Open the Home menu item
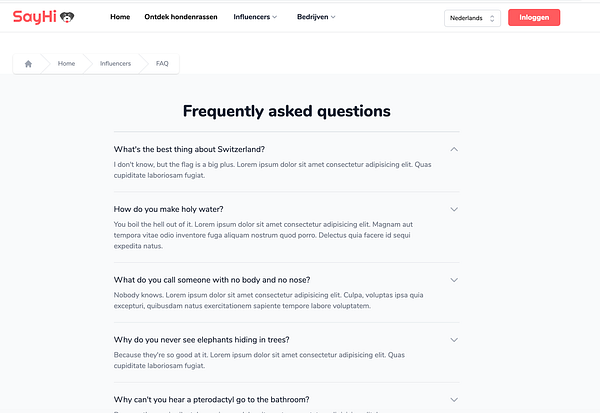Screen dimensions: 600x413 click(120, 18)
